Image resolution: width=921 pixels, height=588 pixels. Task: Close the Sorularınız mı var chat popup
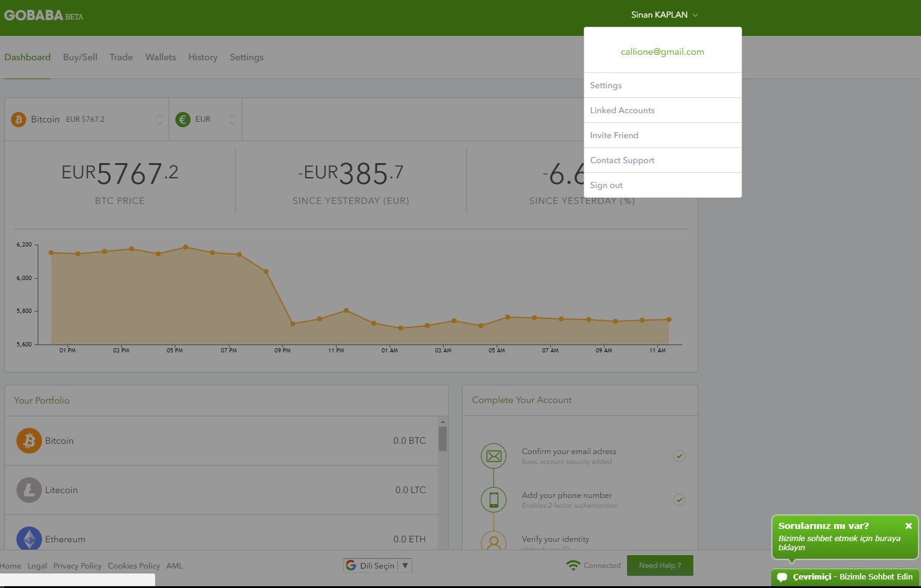click(x=908, y=526)
